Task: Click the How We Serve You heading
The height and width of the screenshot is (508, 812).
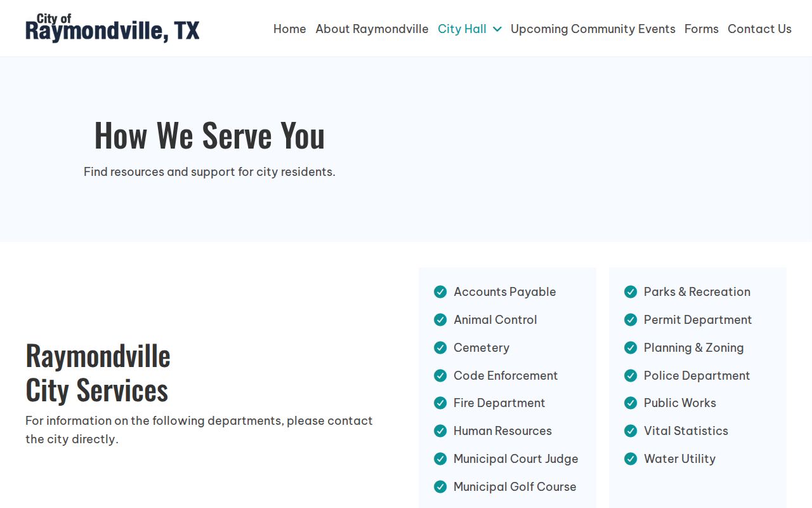Action: pyautogui.click(x=209, y=135)
